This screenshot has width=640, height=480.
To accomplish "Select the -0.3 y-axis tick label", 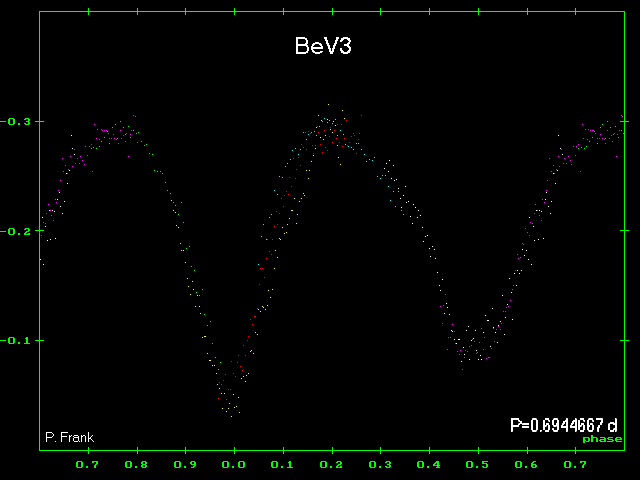I will click(17, 121).
